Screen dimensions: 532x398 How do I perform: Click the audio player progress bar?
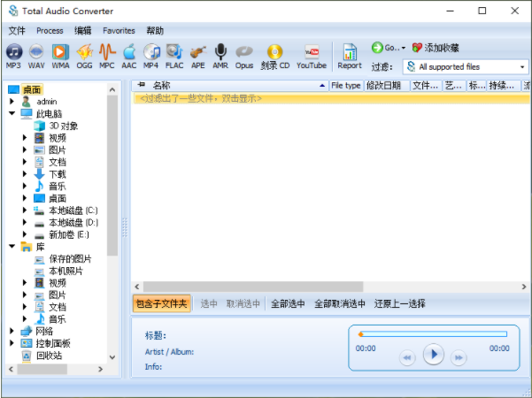click(x=433, y=334)
